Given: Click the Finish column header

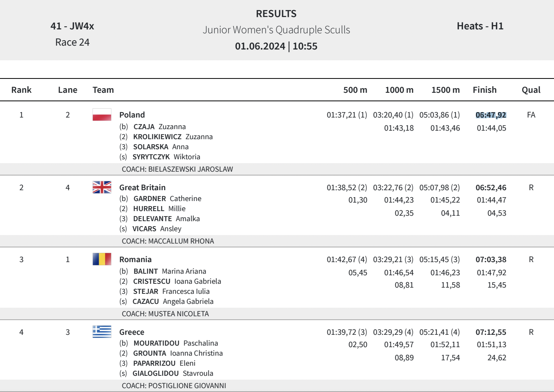Looking at the screenshot, I should click(x=484, y=90).
